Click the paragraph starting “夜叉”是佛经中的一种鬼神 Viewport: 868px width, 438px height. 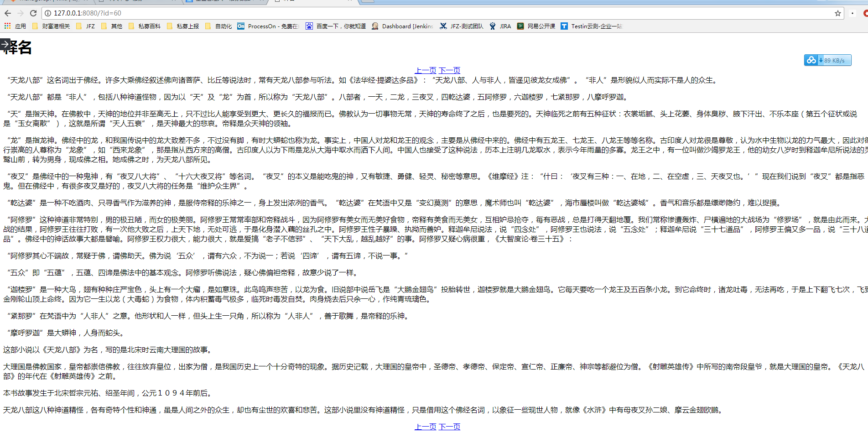click(x=434, y=181)
